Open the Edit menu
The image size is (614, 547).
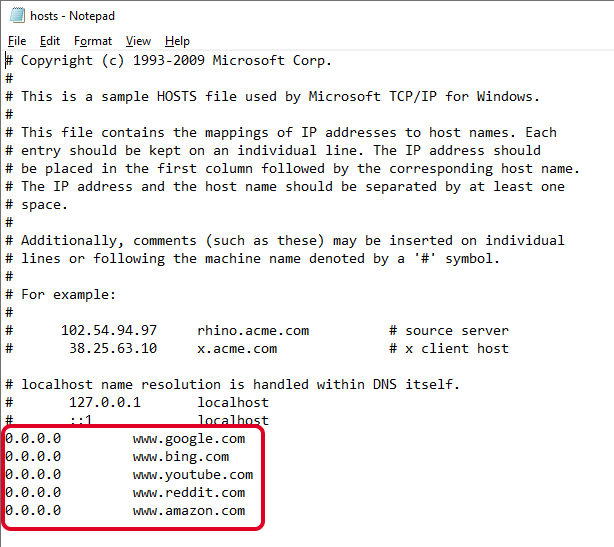tap(50, 41)
